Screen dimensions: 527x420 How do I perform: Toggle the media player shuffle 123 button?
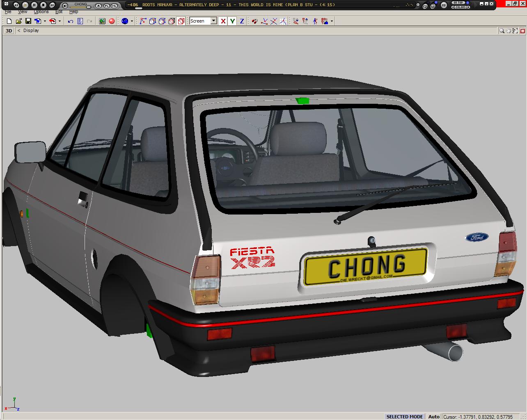pos(433,6)
